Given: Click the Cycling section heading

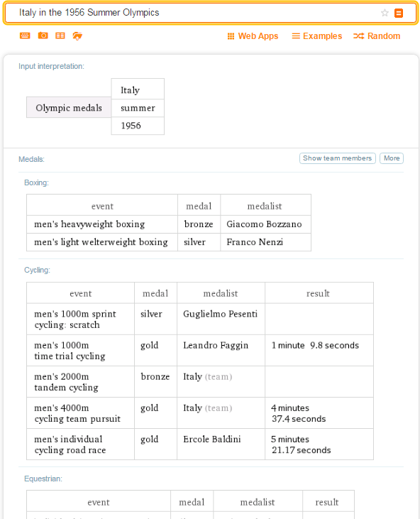Looking at the screenshot, I should point(37,270).
